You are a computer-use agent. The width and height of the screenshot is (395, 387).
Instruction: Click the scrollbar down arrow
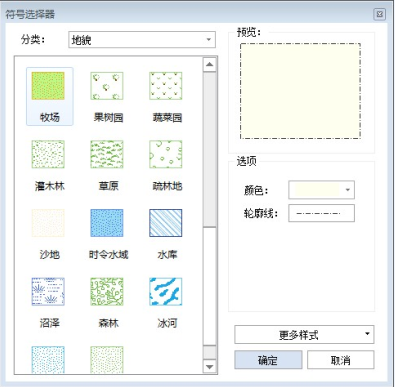pyautogui.click(x=210, y=367)
